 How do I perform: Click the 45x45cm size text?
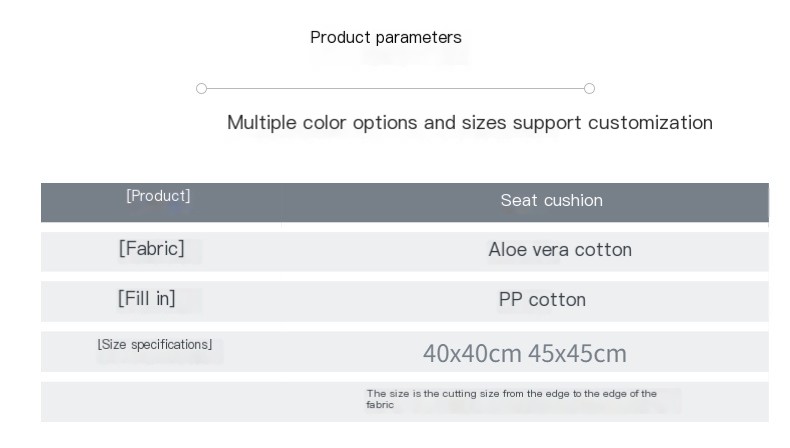point(577,353)
